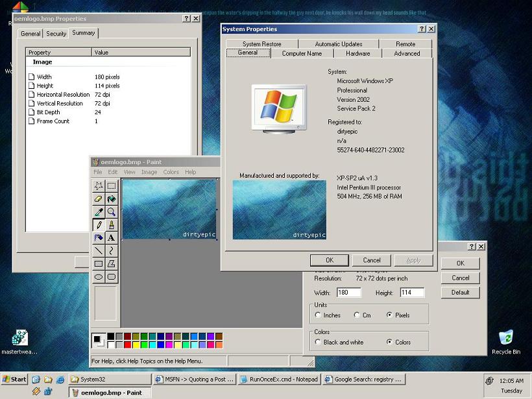Select the rectangular Select tool in Paint
532x399 pixels.
pos(112,186)
